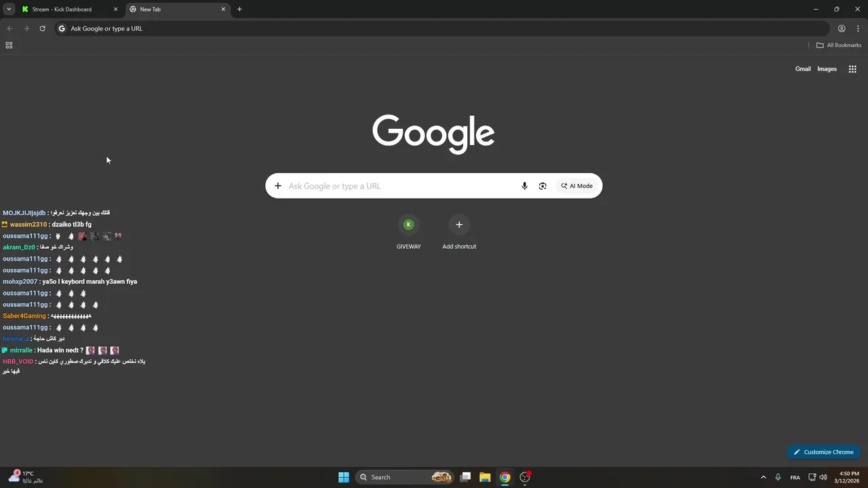868x488 pixels.
Task: Open a new browser tab
Action: pos(239,9)
